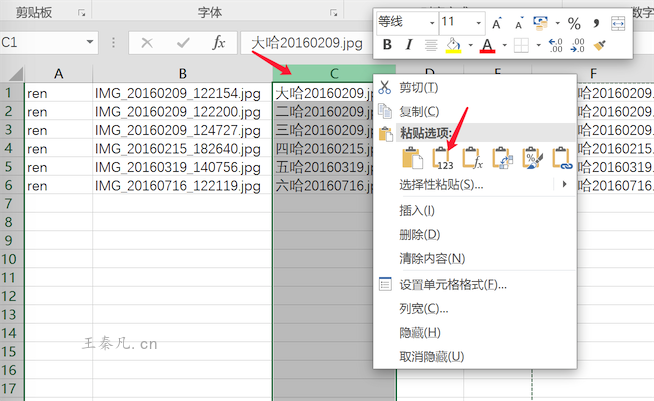Select column A header
This screenshot has height=401, width=654.
tap(58, 74)
